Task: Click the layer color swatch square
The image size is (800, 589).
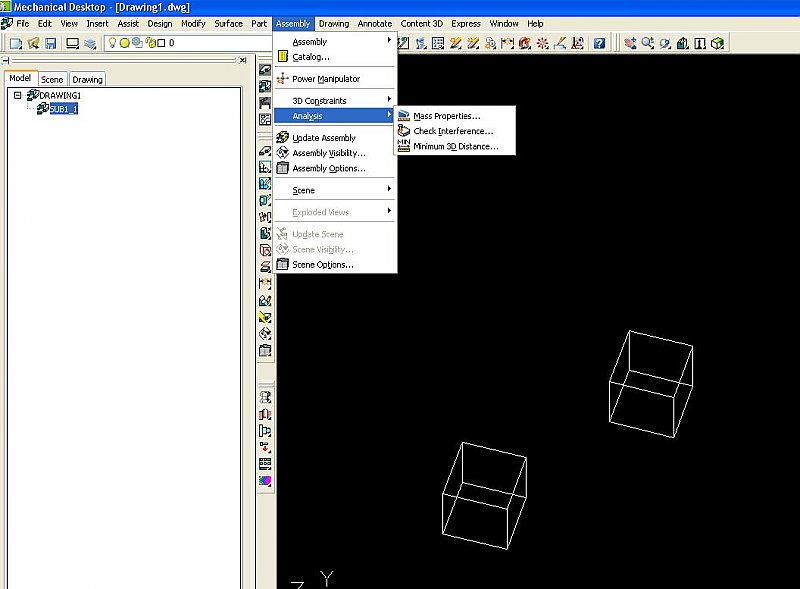Action: (x=160, y=43)
